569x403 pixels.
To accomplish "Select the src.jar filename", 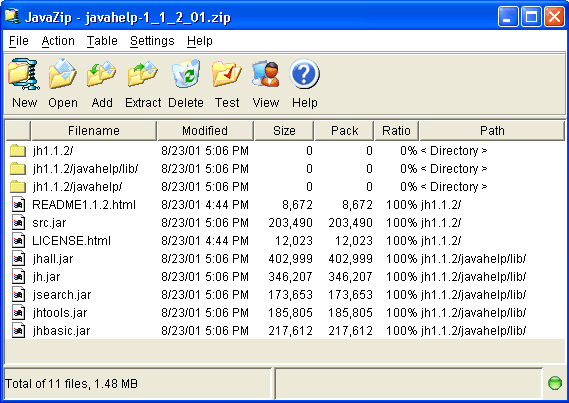I will [49, 223].
